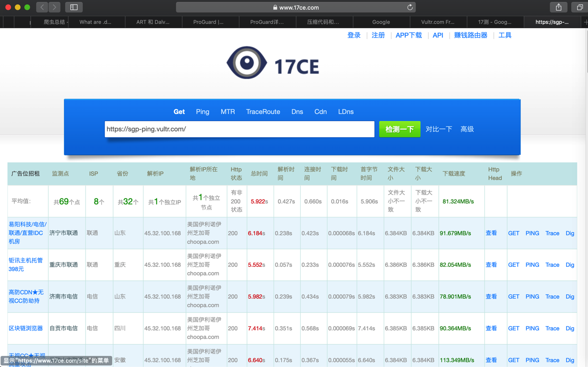Go back with Safari back arrow
The width and height of the screenshot is (588, 367).
click(42, 7)
